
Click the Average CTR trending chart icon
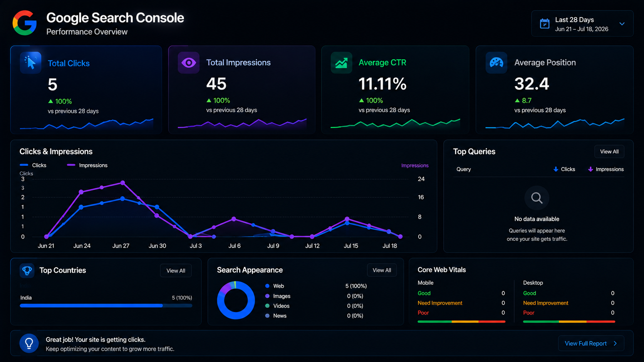point(341,62)
